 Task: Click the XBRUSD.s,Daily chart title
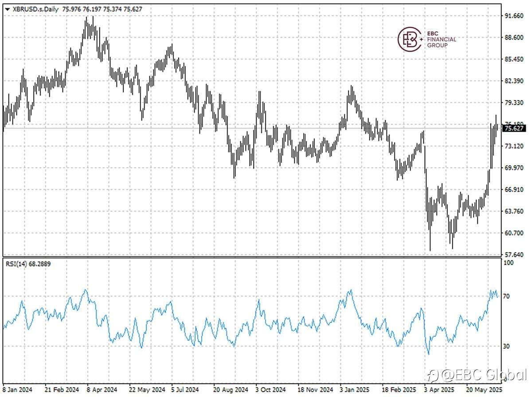tap(35, 9)
